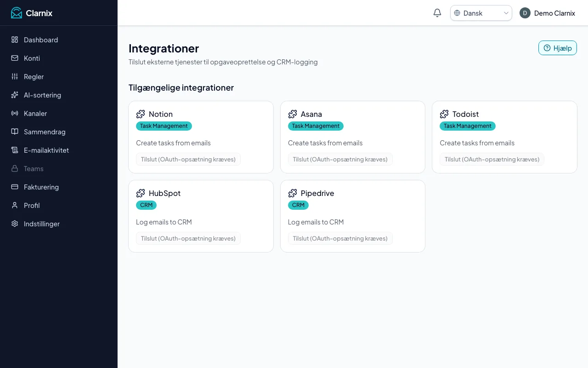Open the Dansk language dropdown
588x368 pixels.
[481, 13]
